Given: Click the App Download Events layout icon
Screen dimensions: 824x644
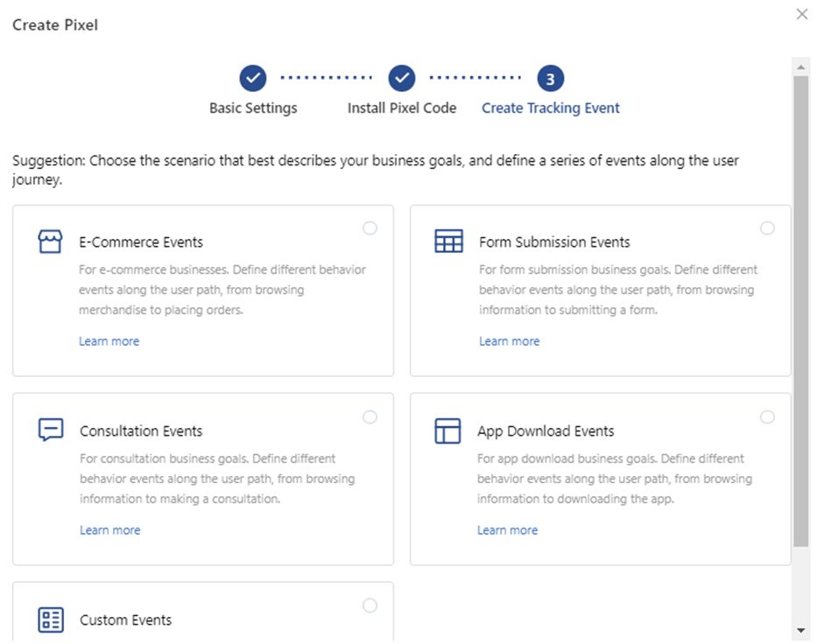Looking at the screenshot, I should pos(447,430).
